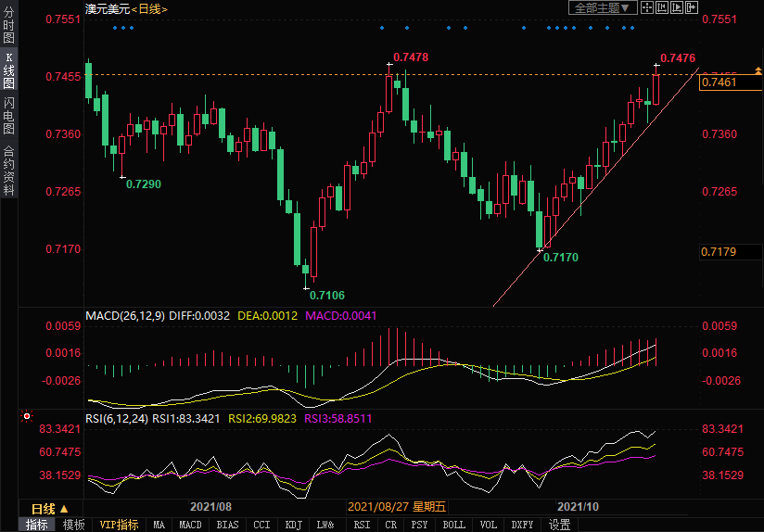Toggle the VIP指标 indicator option
This screenshot has width=764, height=532.
[120, 525]
